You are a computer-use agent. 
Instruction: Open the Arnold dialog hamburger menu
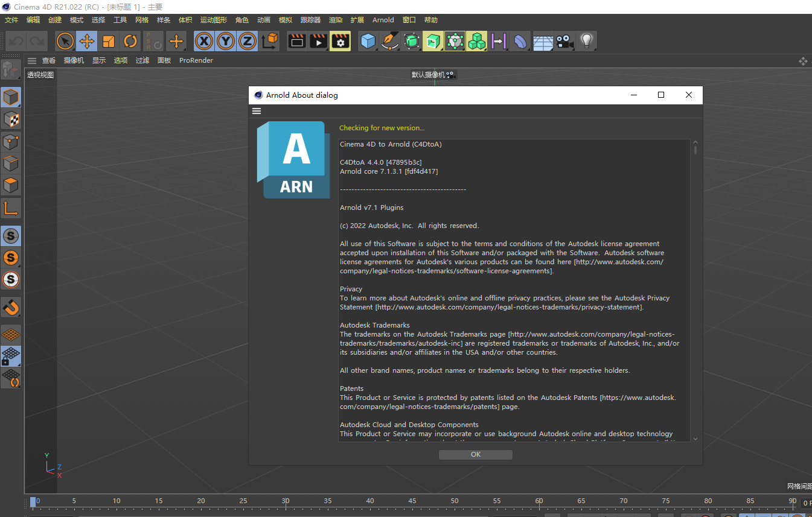coord(257,110)
